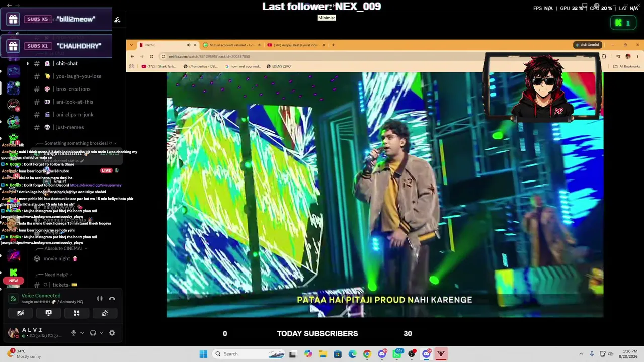Open the Windows Start menu
The height and width of the screenshot is (362, 644).
203,354
